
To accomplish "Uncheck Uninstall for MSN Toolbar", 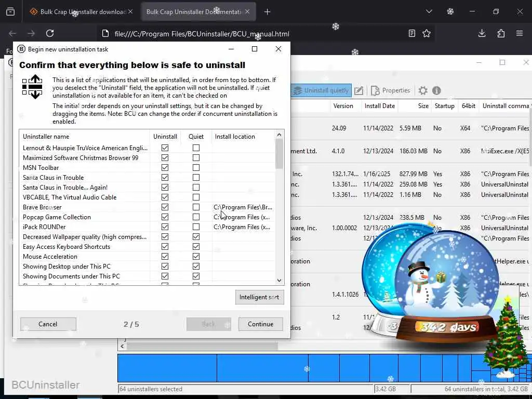I will click(165, 168).
